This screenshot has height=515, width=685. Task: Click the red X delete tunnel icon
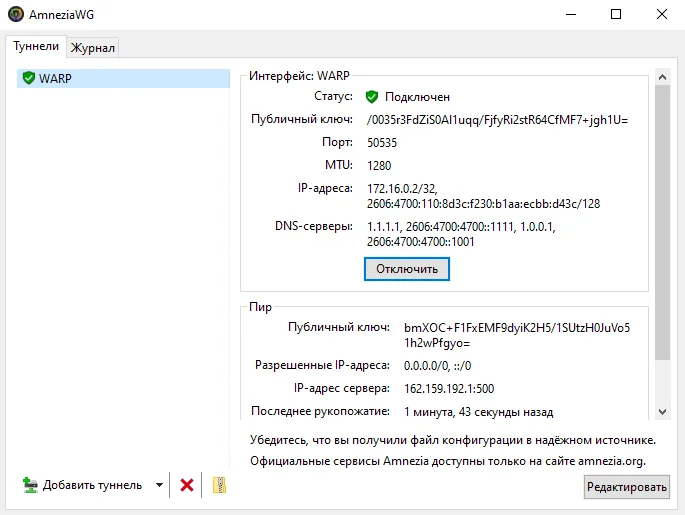click(187, 485)
